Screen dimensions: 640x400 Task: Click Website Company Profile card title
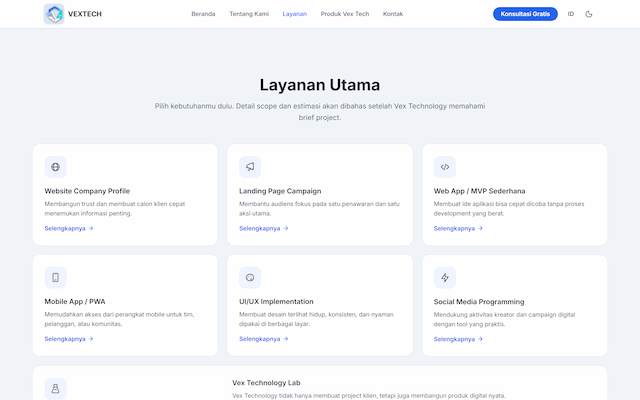click(x=87, y=191)
